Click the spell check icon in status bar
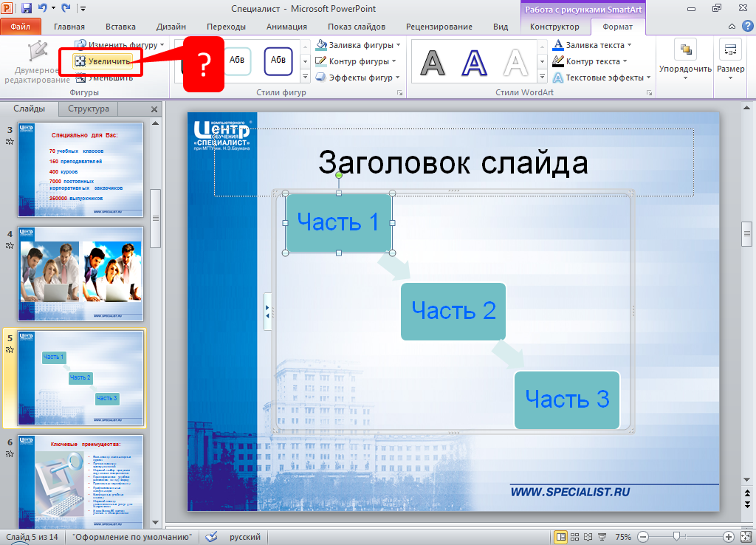The height and width of the screenshot is (545, 756). pos(211,537)
